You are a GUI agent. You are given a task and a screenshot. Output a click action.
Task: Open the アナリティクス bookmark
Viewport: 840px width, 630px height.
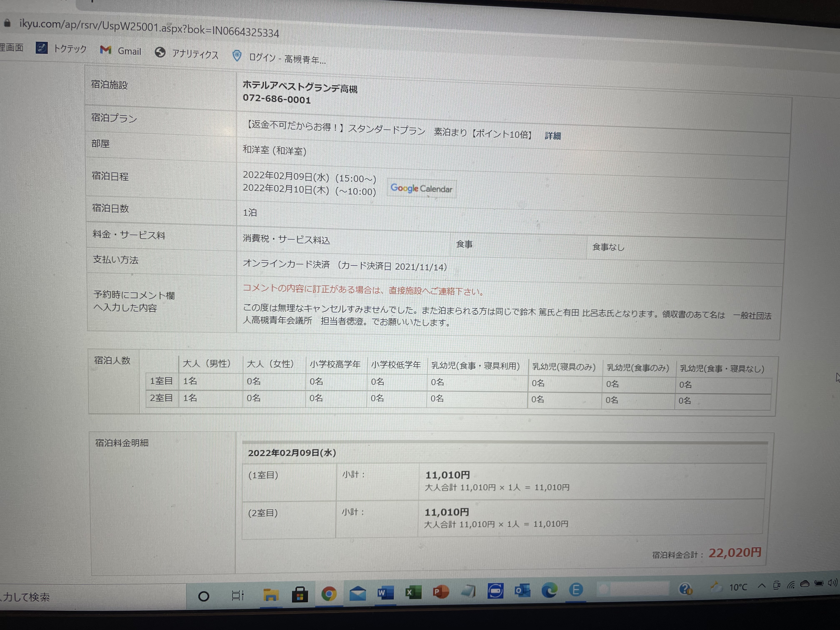point(186,53)
